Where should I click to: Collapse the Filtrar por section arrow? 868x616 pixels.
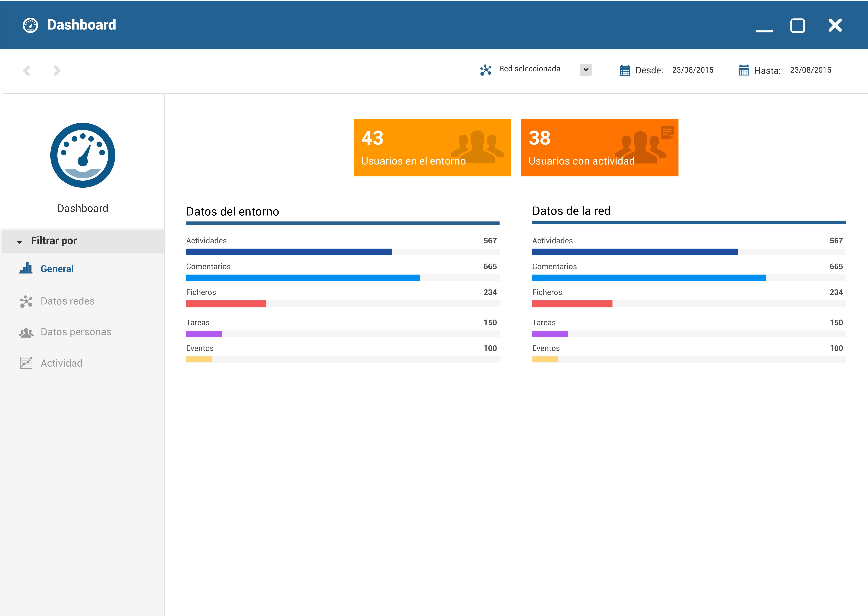[19, 242]
